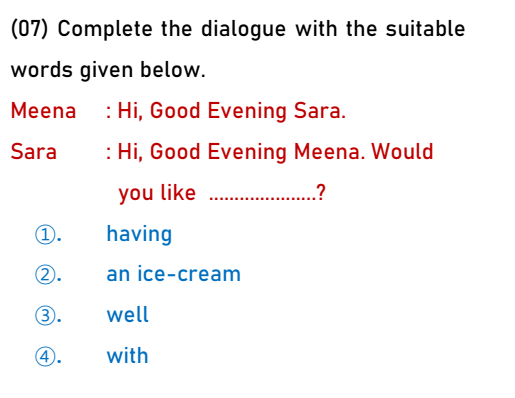Click the speaker name 'Sara' on the left

click(34, 152)
